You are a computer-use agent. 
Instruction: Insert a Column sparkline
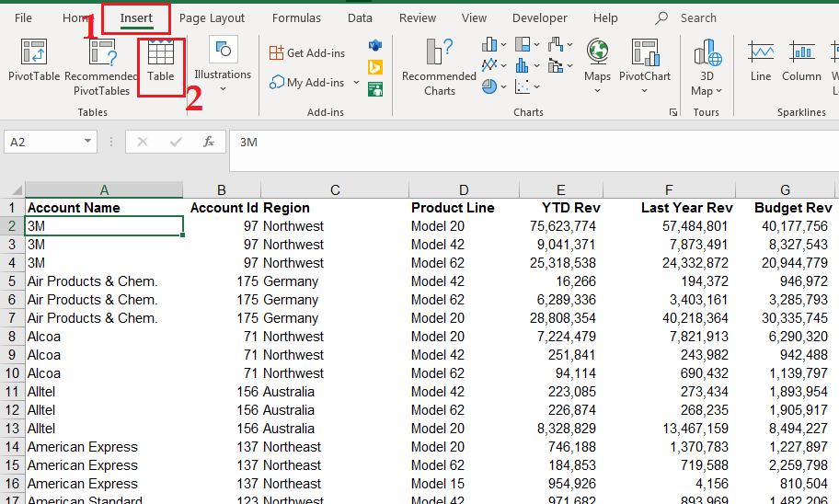pyautogui.click(x=801, y=60)
